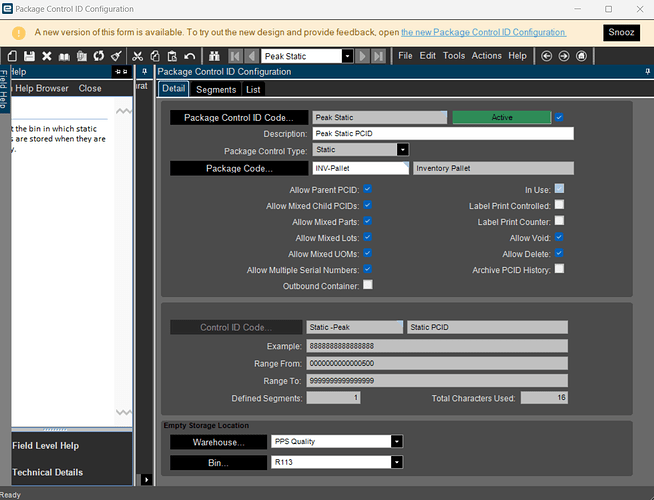The height and width of the screenshot is (500, 654).
Task: Click the New record toolbar icon
Action: pyautogui.click(x=12, y=56)
